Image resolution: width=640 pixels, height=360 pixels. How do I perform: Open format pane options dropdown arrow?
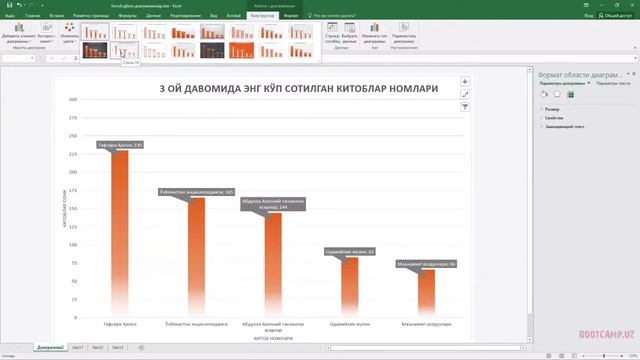pos(628,74)
